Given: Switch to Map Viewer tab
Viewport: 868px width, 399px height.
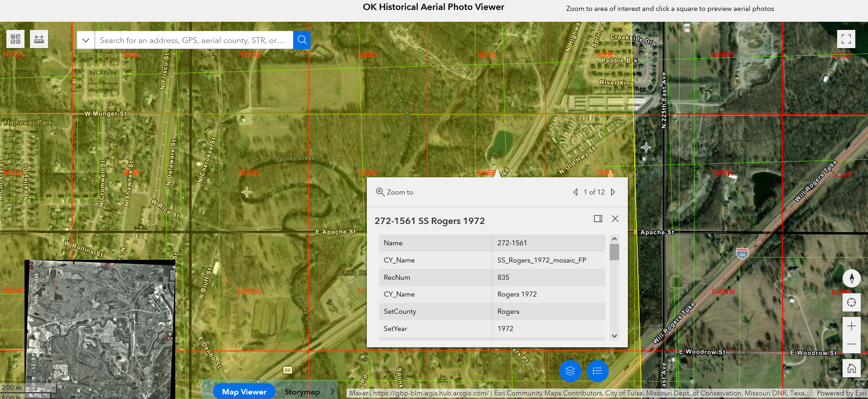Looking at the screenshot, I should pyautogui.click(x=244, y=392).
